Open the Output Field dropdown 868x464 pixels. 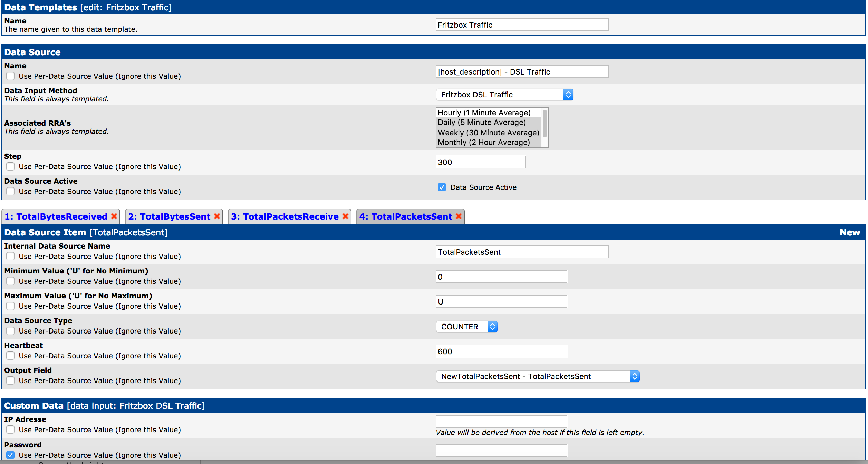click(x=538, y=376)
